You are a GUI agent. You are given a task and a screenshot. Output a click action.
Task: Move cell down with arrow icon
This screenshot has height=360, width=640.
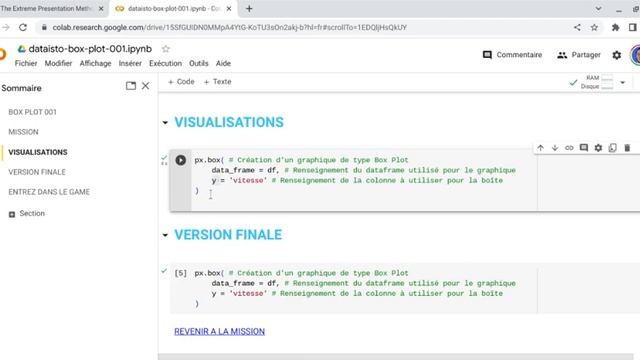point(555,148)
